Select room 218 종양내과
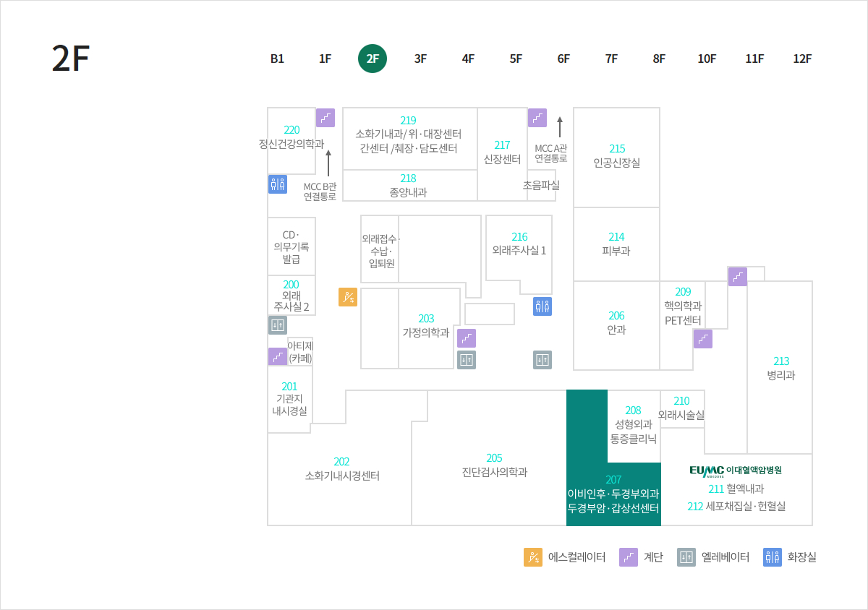Screen dimensions: 868x610 409,186
